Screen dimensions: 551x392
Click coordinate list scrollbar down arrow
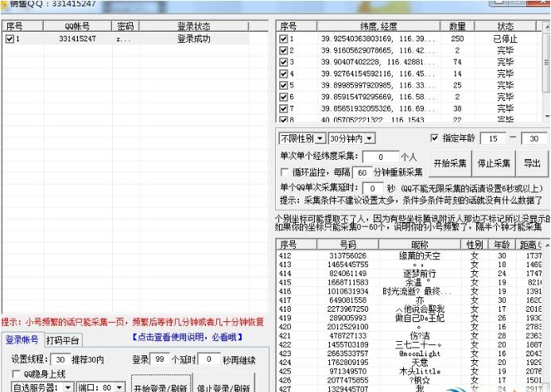coord(547,116)
